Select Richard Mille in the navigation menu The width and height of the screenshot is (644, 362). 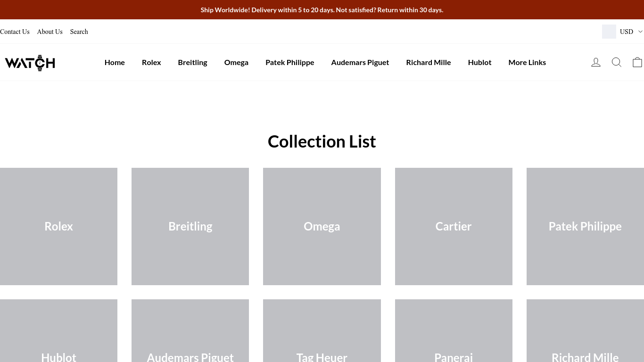click(x=429, y=62)
